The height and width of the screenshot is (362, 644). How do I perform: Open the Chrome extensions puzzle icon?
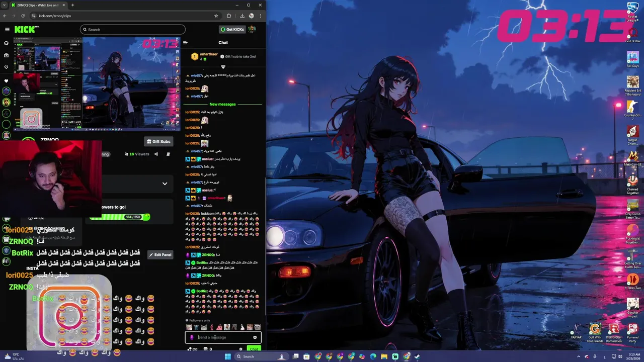pos(229,16)
